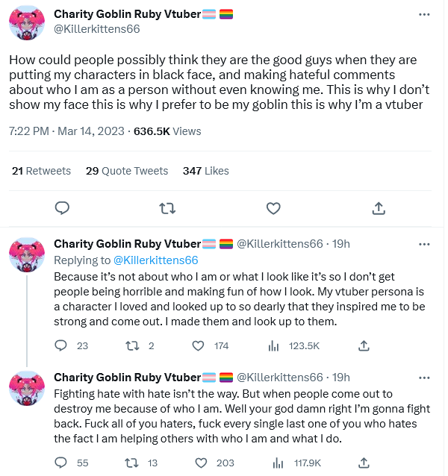Share the main tweet using upload icon
This screenshot has height=476, width=448.
pos(379,208)
